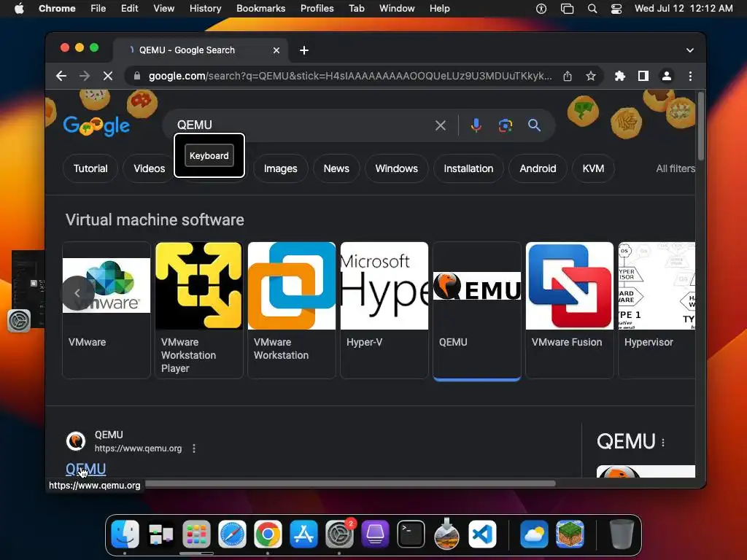747x560 pixels.
Task: Open the Hyper-V carousel card
Action: pyautogui.click(x=384, y=310)
